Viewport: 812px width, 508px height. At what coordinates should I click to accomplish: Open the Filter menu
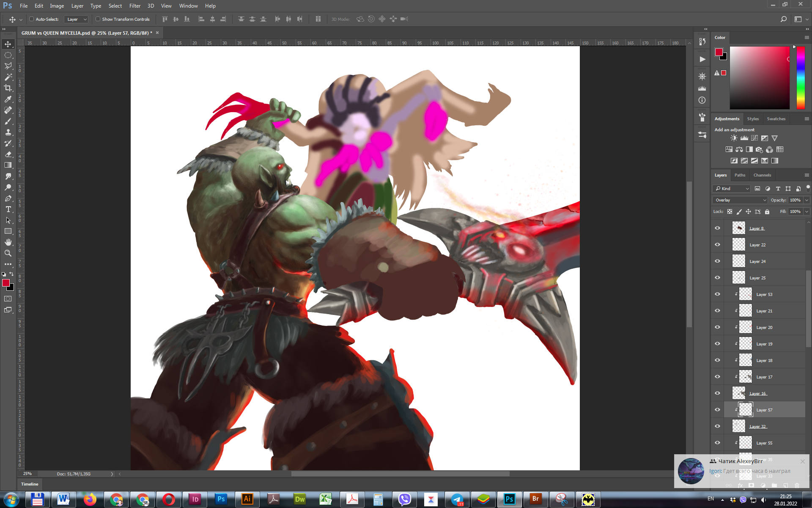pyautogui.click(x=135, y=6)
